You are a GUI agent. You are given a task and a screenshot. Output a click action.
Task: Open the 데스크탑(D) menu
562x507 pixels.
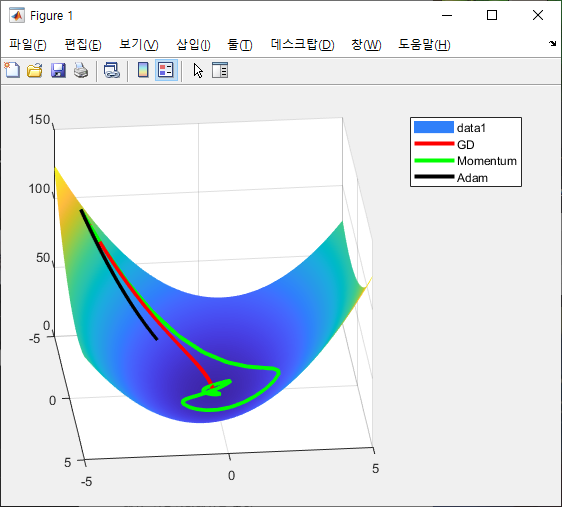[303, 45]
